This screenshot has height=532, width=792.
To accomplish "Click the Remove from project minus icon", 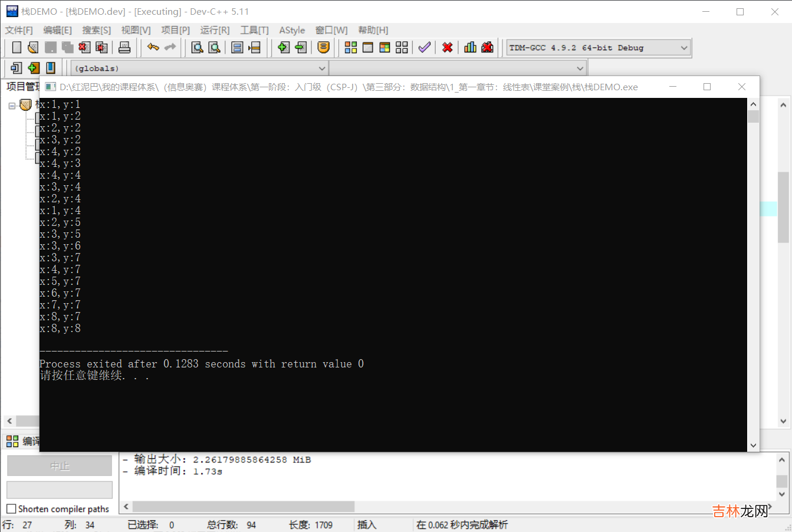I will click(301, 47).
